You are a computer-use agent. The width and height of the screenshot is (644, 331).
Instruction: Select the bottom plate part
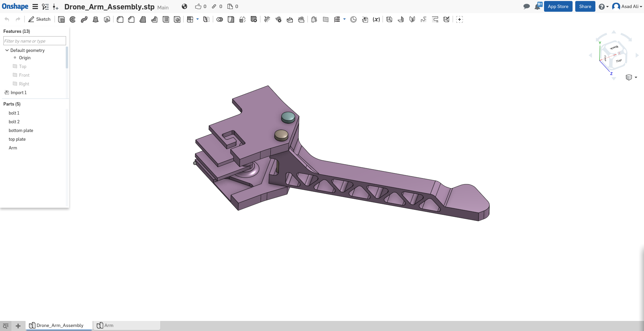(x=21, y=130)
